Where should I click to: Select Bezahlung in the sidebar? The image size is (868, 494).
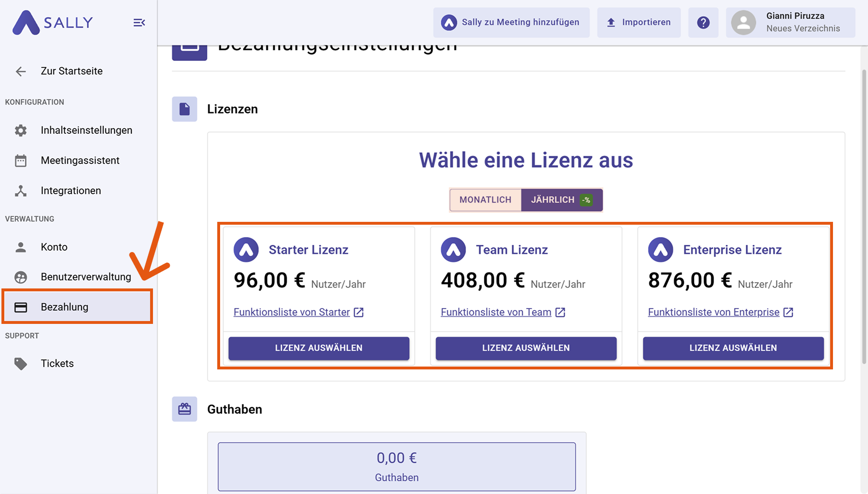pyautogui.click(x=64, y=307)
